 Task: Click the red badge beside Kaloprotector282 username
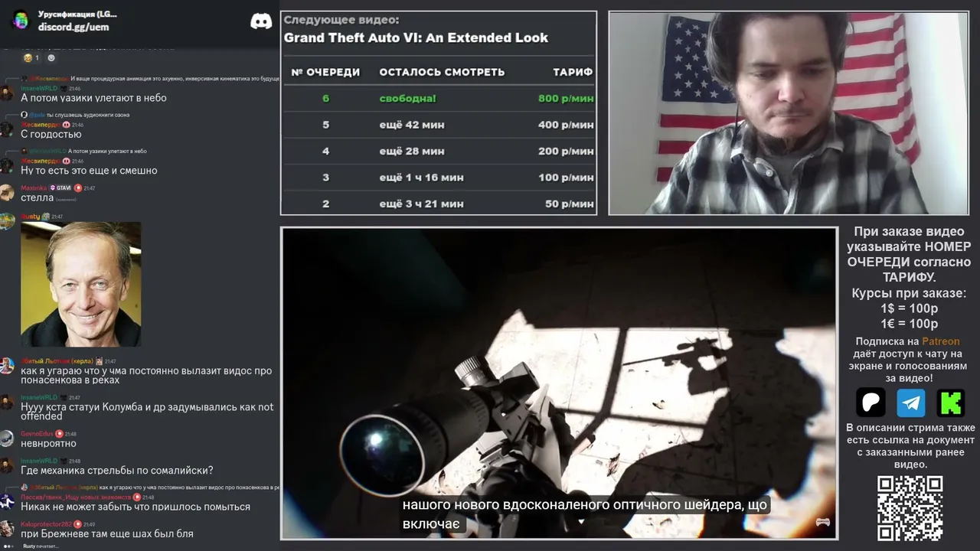77,524
